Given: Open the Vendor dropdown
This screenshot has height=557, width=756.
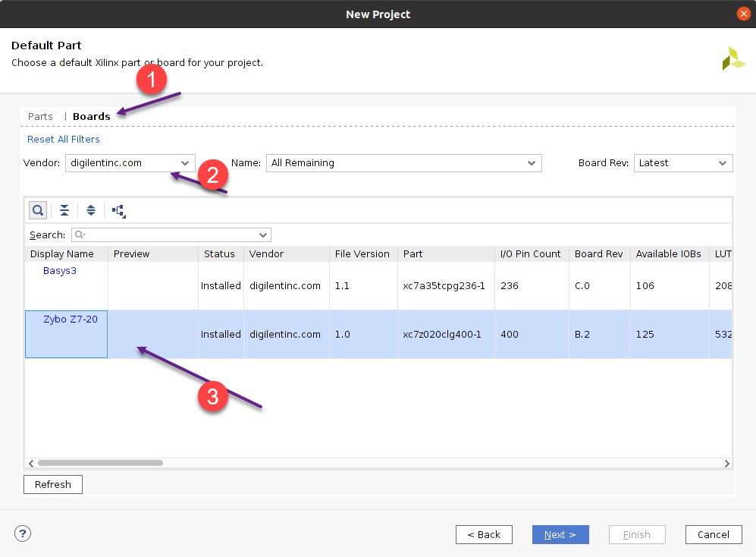Looking at the screenshot, I should 130,162.
